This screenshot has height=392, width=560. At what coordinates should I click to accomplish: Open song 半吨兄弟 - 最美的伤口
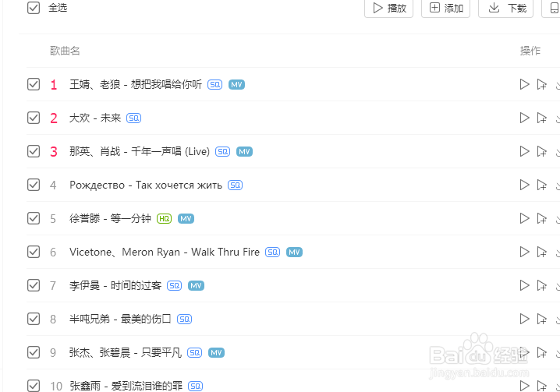point(120,319)
